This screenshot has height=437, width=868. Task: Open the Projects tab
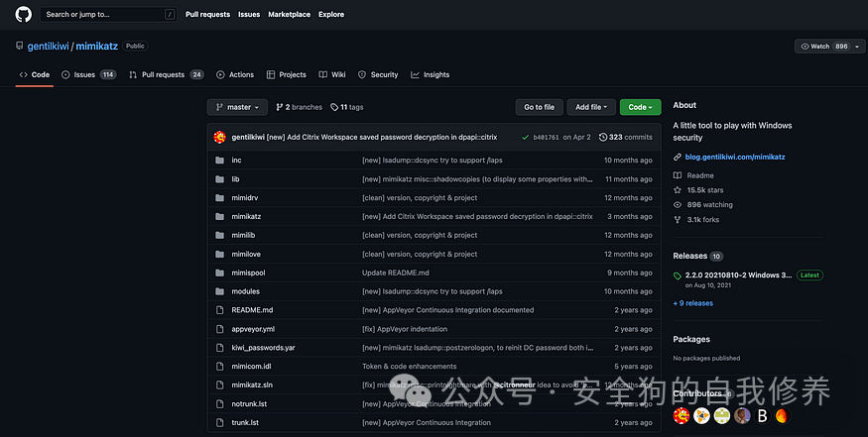(x=287, y=74)
